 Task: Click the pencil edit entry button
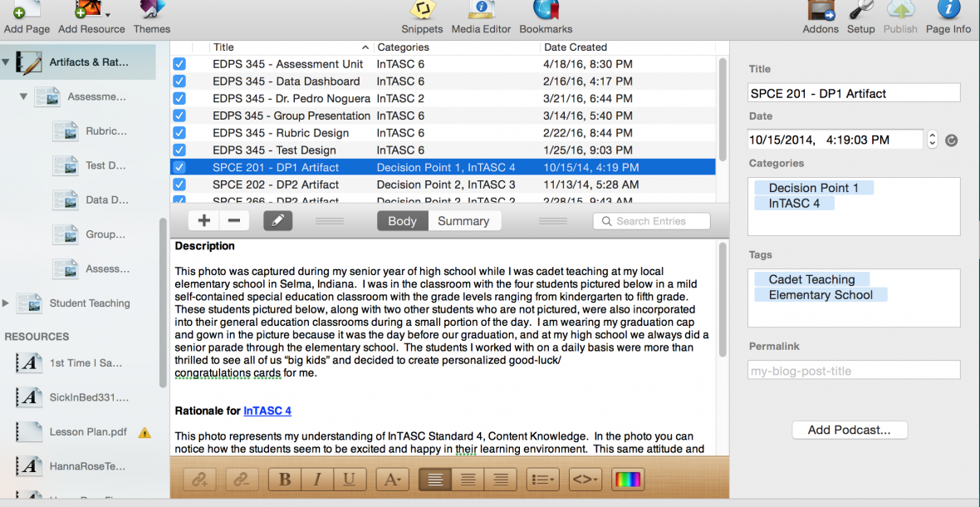pyautogui.click(x=278, y=220)
